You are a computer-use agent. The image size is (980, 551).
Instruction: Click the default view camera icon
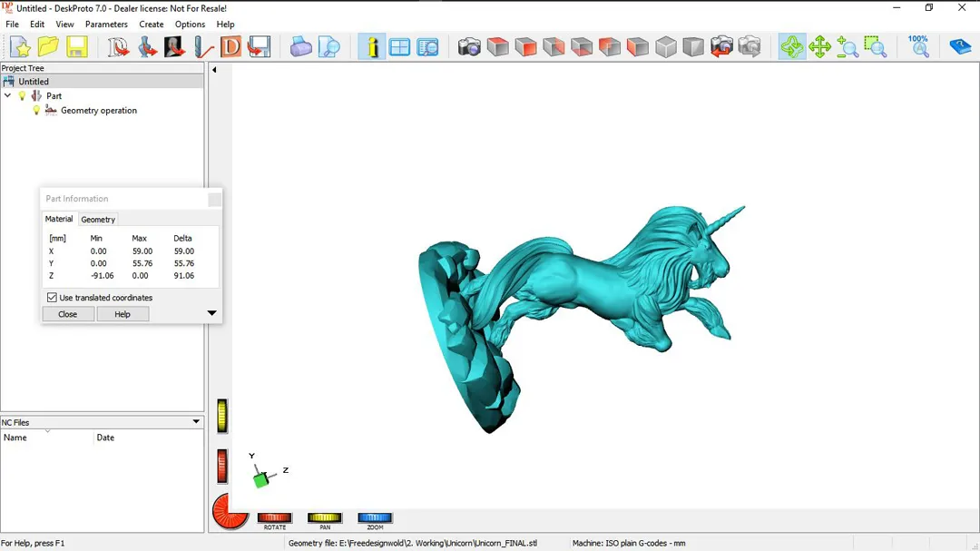point(469,47)
